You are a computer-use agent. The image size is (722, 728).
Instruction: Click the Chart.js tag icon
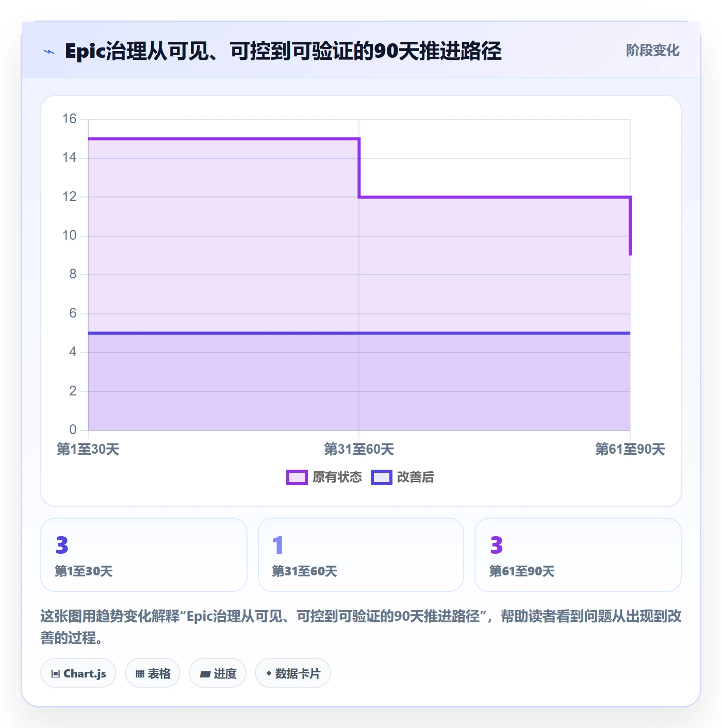point(56,673)
